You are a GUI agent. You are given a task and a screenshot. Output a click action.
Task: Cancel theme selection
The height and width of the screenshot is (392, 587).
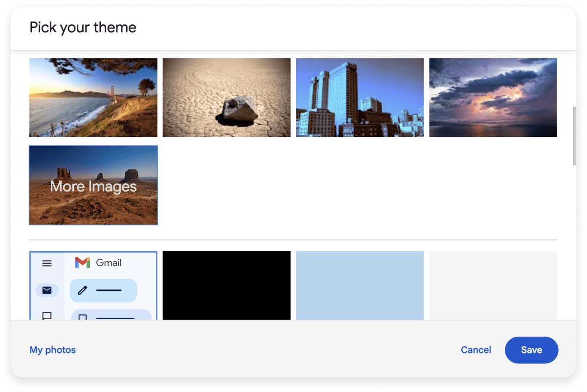pos(475,349)
